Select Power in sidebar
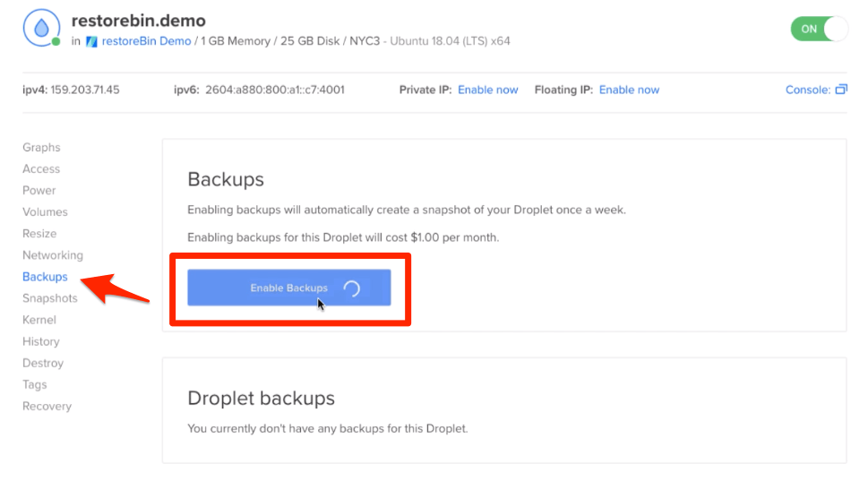 point(39,191)
